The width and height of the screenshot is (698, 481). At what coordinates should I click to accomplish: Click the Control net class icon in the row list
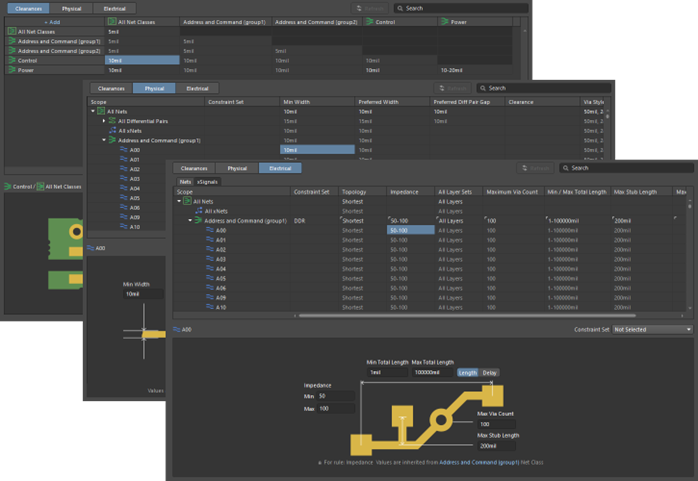12,60
